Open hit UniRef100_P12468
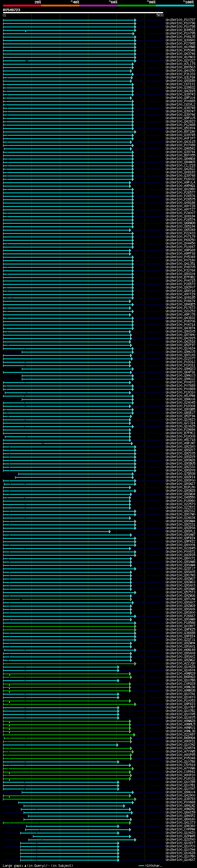This screenshot has width=197, height=868. click(180, 125)
